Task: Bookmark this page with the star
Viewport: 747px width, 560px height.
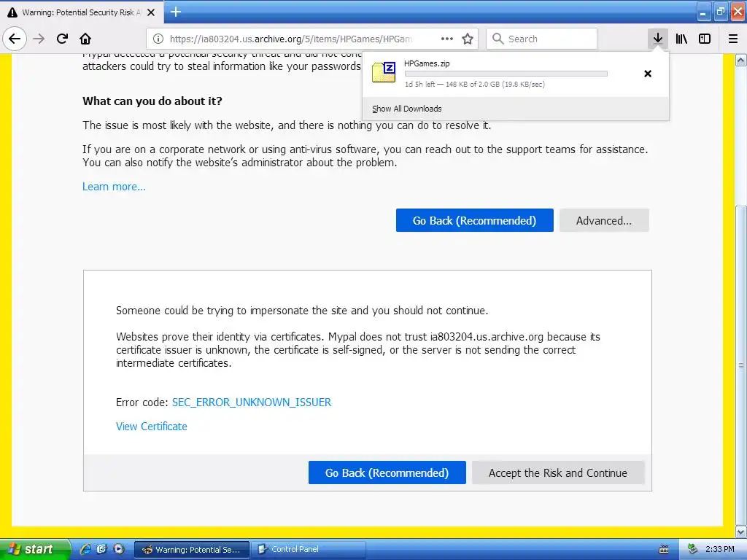Action: pyautogui.click(x=468, y=39)
